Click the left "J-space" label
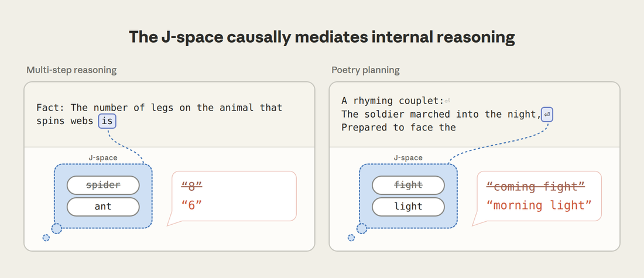The image size is (644, 278). tap(103, 157)
